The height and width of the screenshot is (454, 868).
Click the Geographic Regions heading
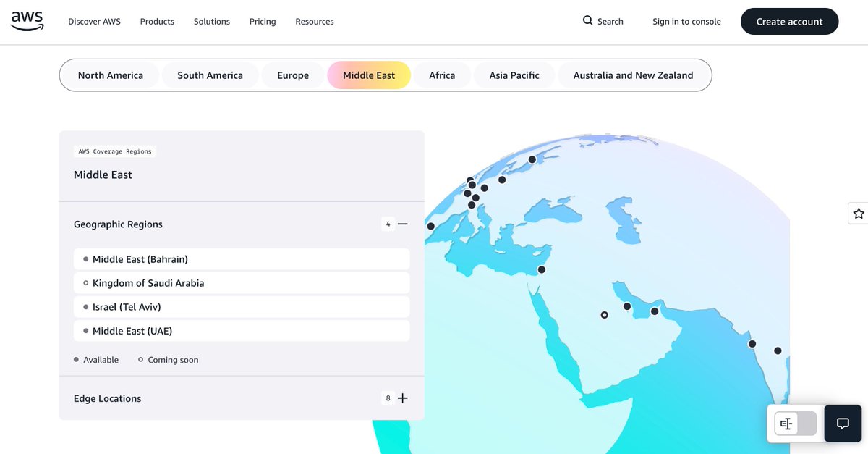pyautogui.click(x=118, y=224)
